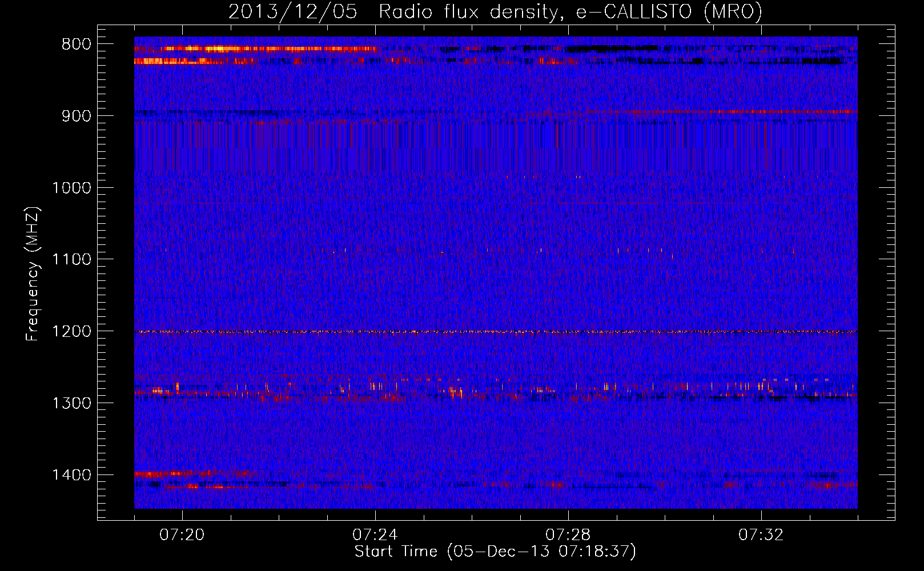Screen dimensions: 924x571
Task: Click the 1400 frequency tick label
Action: pyautogui.click(x=71, y=475)
